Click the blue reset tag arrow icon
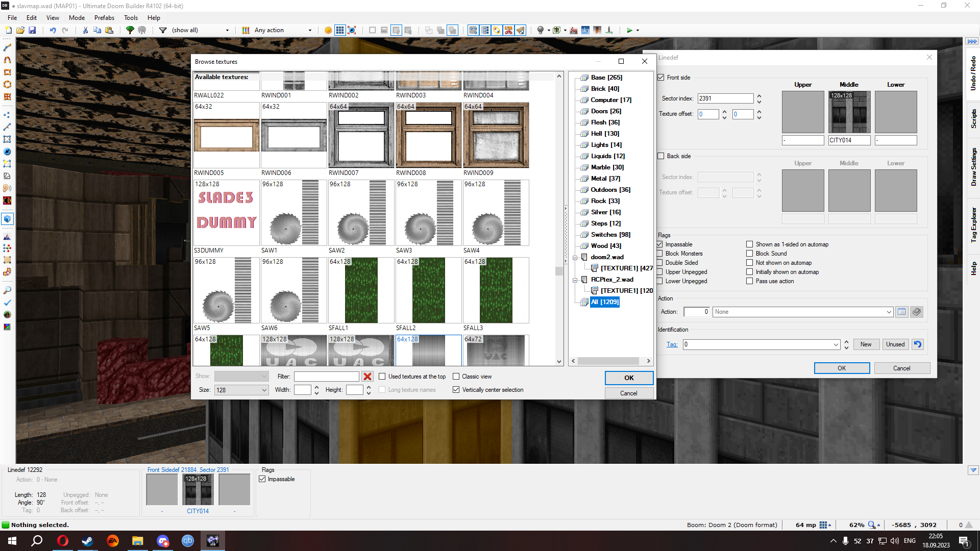This screenshot has height=551, width=980. [x=918, y=344]
